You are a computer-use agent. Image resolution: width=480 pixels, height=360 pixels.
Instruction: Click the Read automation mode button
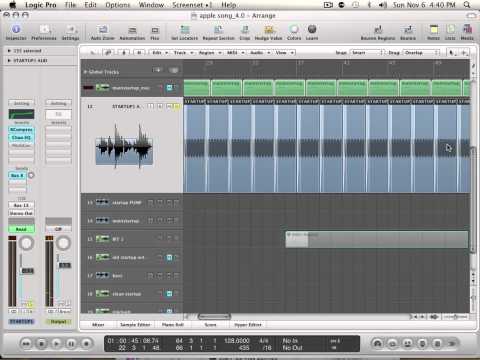21,229
